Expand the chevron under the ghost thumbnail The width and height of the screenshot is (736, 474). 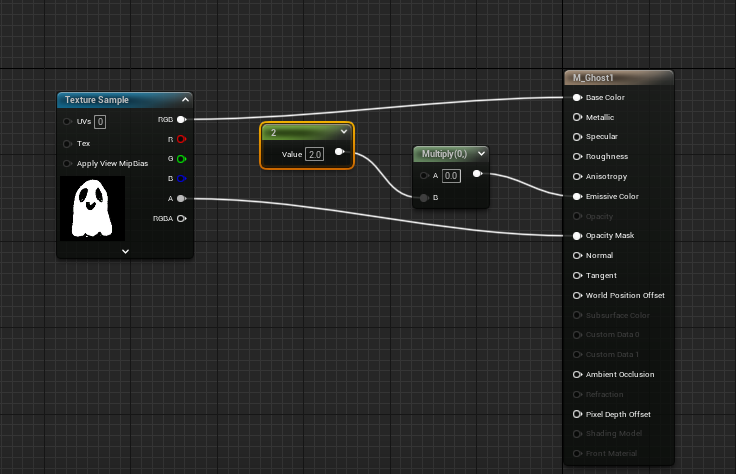tap(125, 251)
